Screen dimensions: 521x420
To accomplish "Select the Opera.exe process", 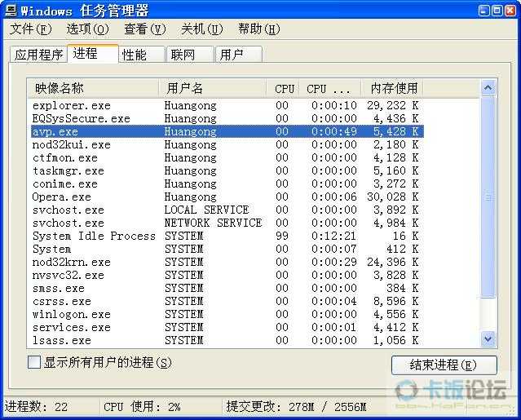I will (227, 197).
